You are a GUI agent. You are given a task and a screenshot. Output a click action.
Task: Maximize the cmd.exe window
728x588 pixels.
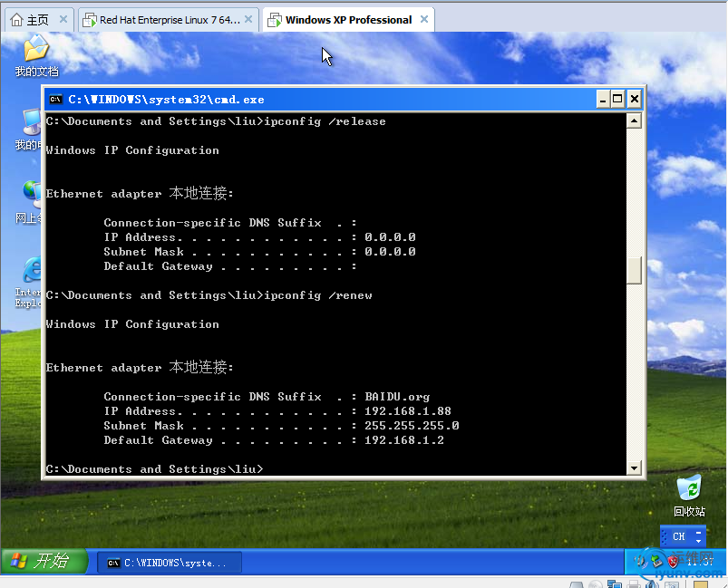tap(617, 99)
